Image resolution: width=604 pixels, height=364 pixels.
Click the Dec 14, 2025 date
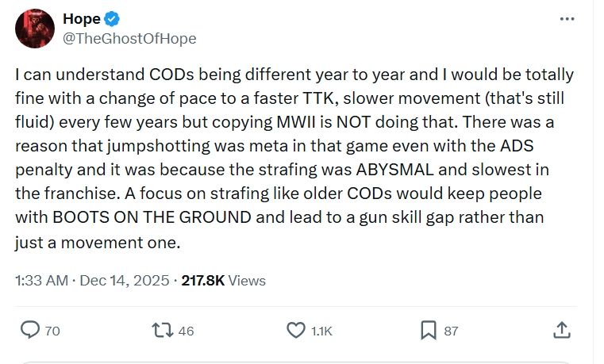pos(126,281)
